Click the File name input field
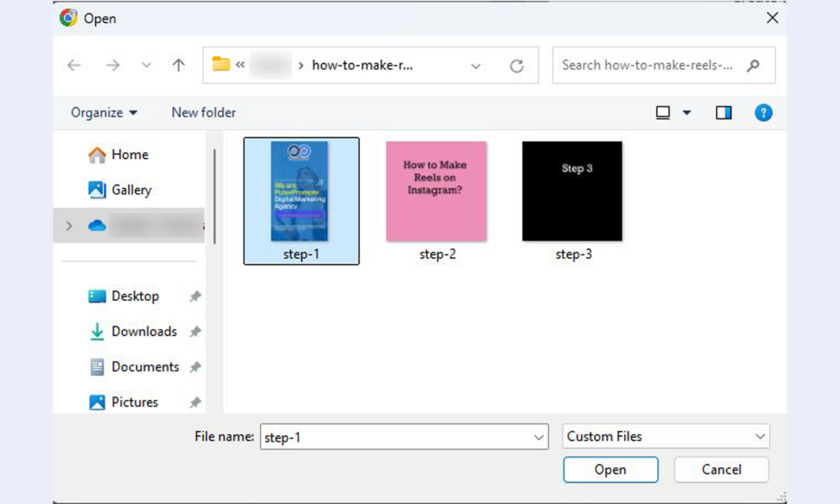The width and height of the screenshot is (840, 504). point(395,438)
